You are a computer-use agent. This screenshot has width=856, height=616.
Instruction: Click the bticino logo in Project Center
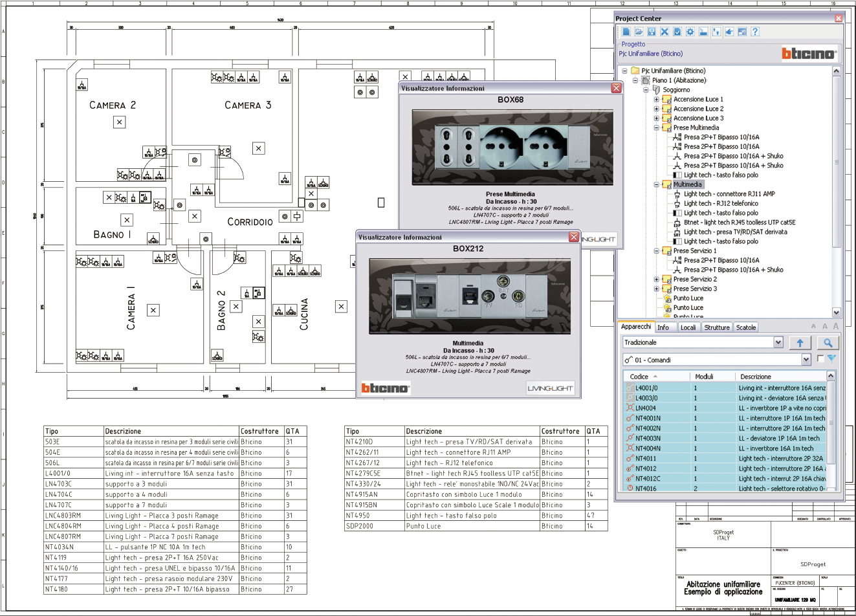coord(809,54)
